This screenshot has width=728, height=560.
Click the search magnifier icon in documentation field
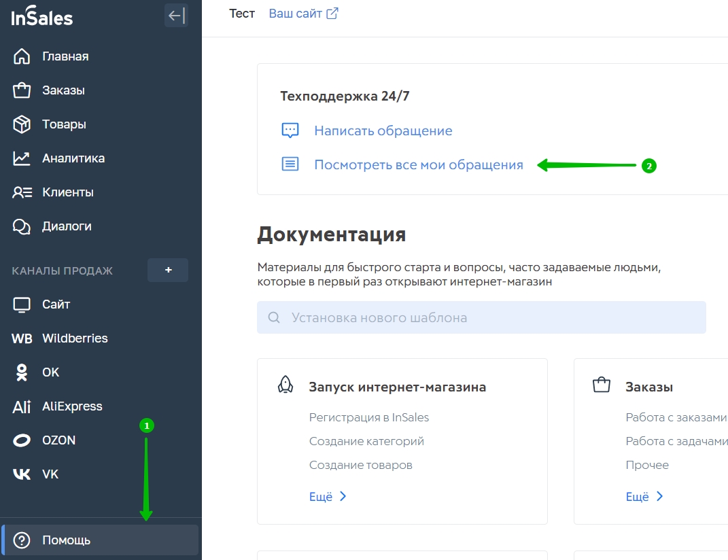[x=274, y=317]
